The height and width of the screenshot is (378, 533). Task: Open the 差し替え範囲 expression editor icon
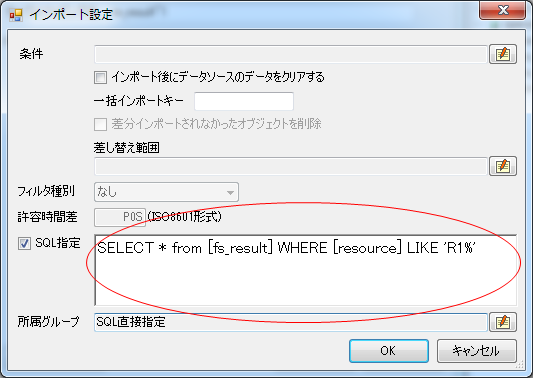click(x=503, y=166)
